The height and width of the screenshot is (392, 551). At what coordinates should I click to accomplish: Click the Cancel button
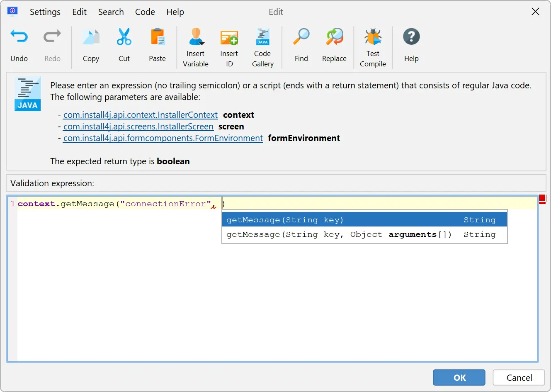click(519, 377)
